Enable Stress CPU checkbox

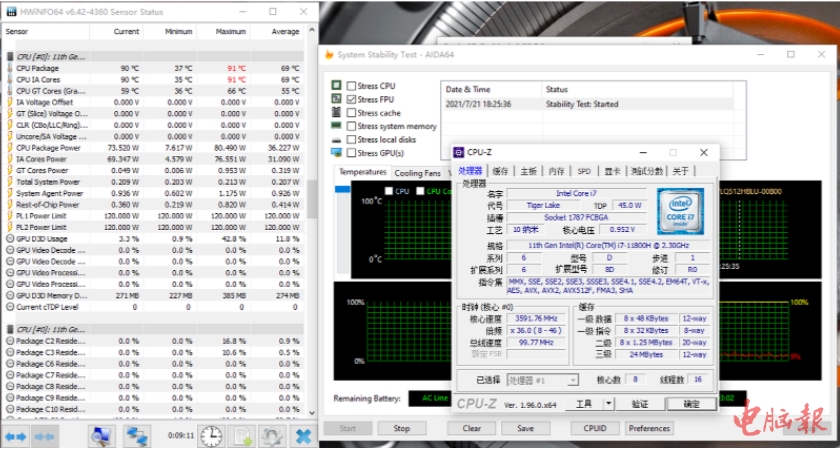351,87
